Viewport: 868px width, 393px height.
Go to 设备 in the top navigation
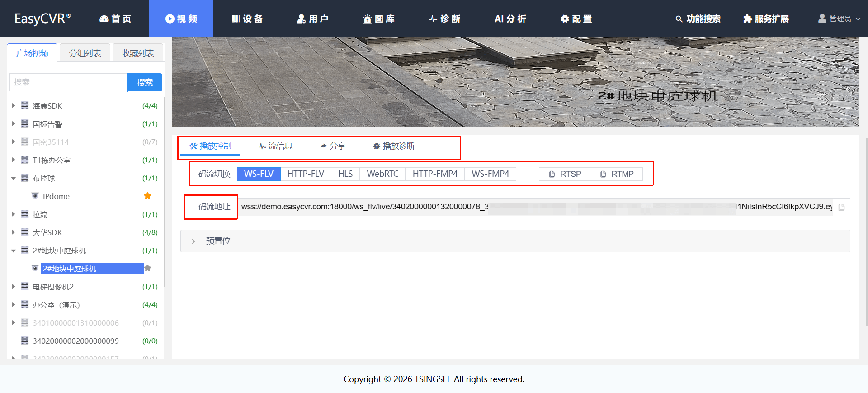pyautogui.click(x=247, y=19)
